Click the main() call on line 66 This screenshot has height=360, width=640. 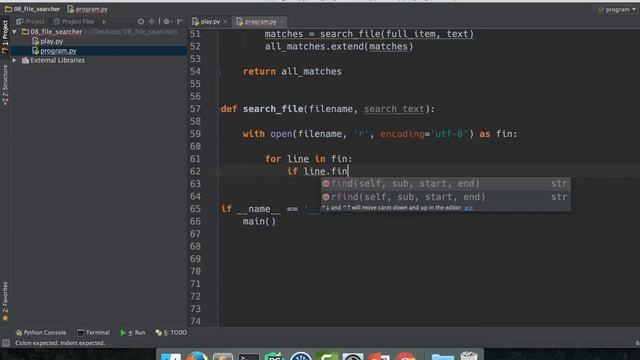(259, 221)
